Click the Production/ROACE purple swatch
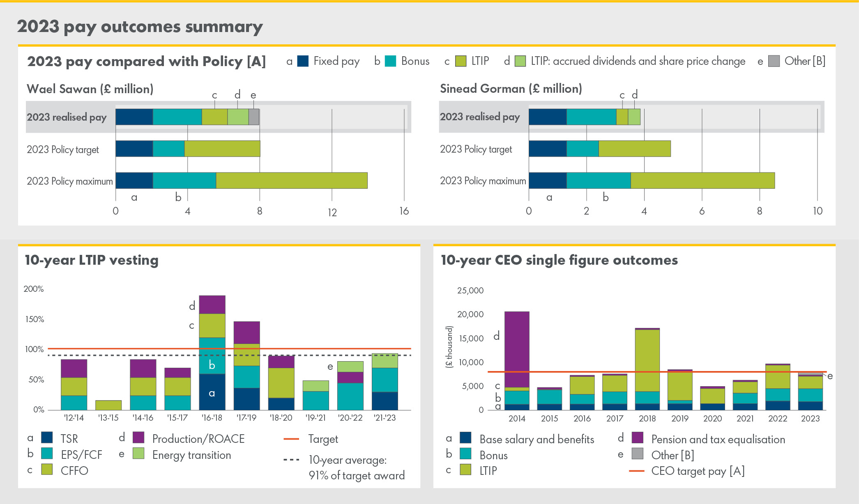Image resolution: width=859 pixels, height=504 pixels. [x=138, y=438]
